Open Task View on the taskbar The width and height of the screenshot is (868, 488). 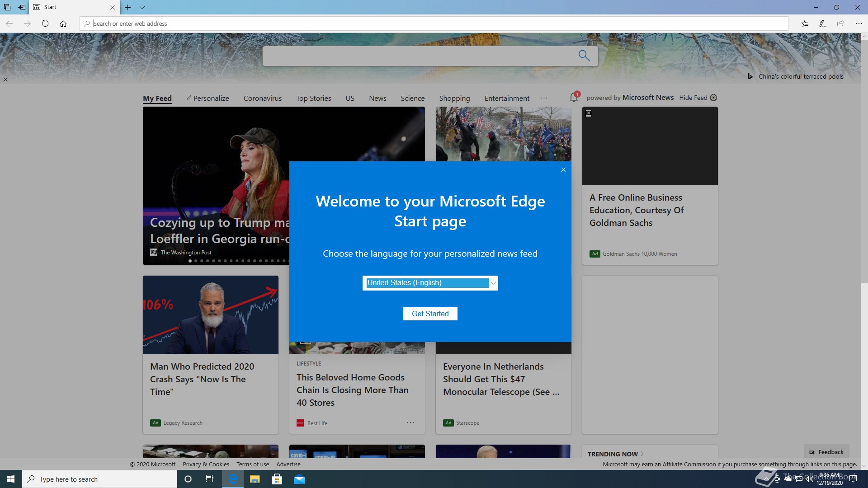click(x=210, y=479)
